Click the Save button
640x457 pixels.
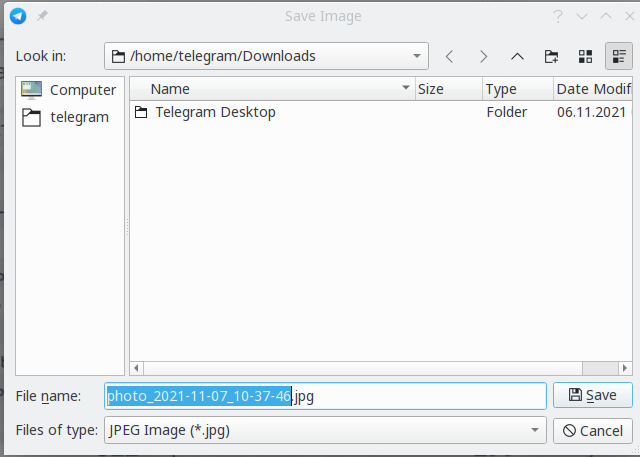coord(593,395)
